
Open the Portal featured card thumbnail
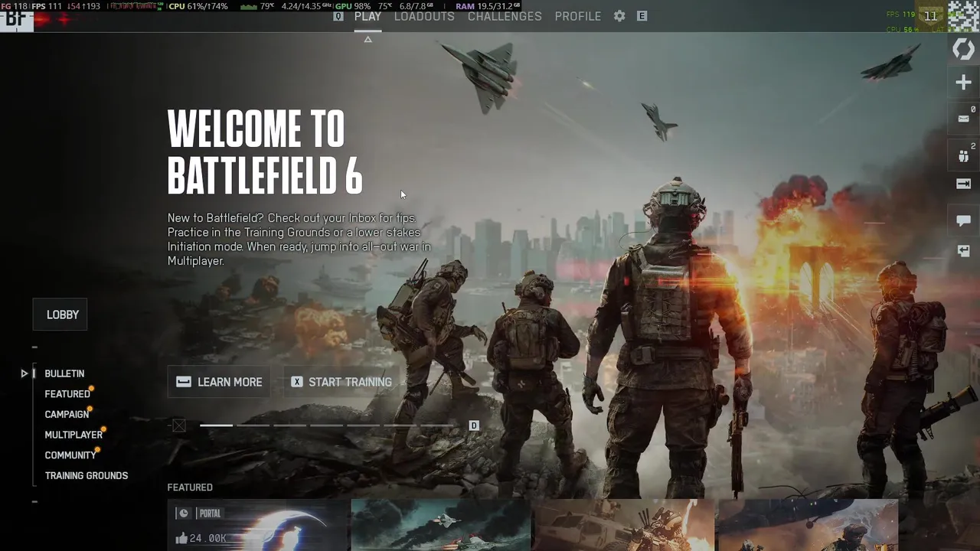click(258, 525)
